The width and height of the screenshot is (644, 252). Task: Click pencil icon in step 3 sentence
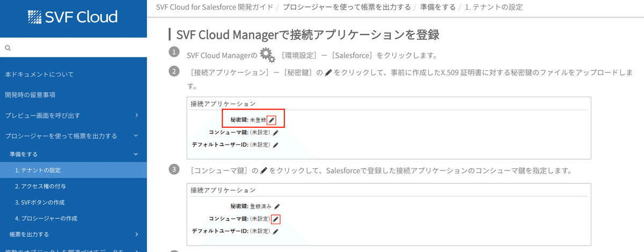pos(264,171)
